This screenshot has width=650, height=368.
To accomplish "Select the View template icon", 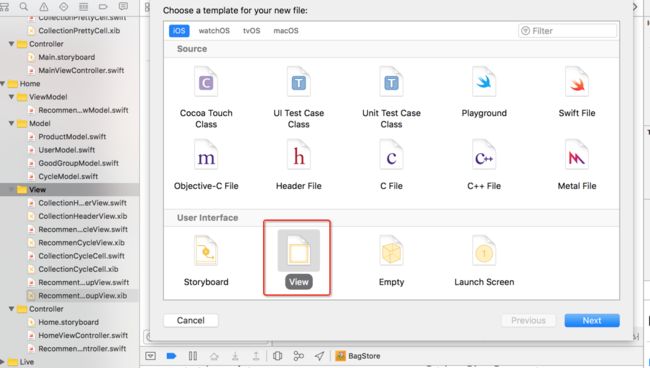I will [298, 250].
